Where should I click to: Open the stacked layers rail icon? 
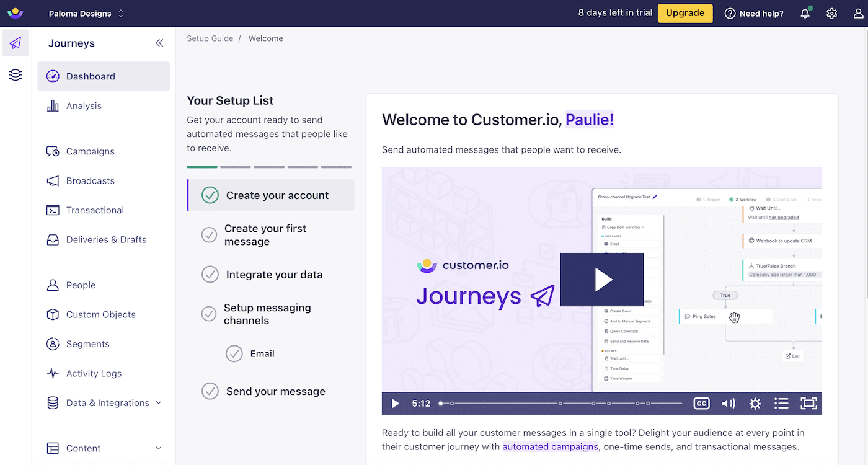15,75
